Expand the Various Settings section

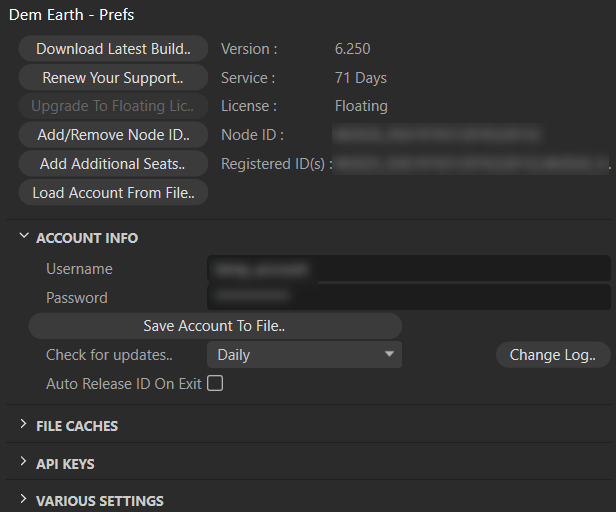[x=24, y=499]
